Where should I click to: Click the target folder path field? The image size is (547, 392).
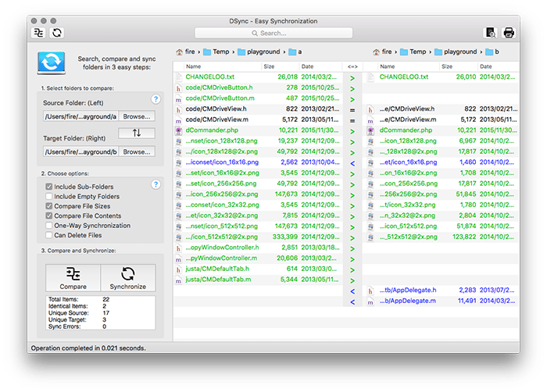click(81, 152)
